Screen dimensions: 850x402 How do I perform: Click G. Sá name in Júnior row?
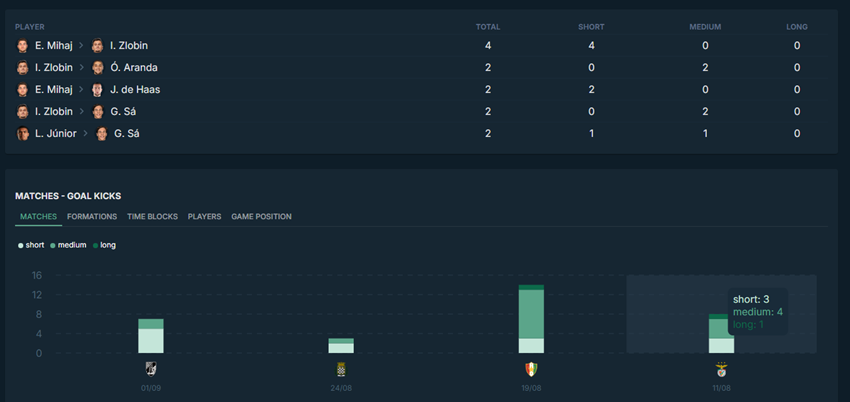pos(127,133)
